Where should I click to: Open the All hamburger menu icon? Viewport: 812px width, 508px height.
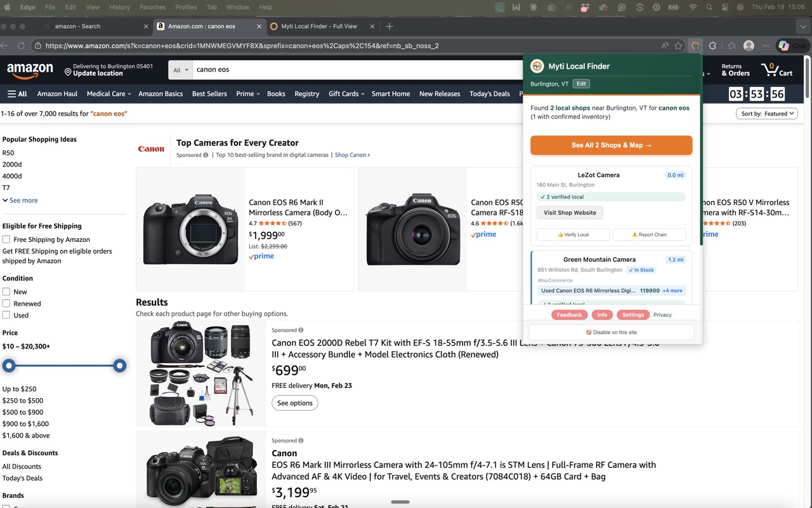12,94
